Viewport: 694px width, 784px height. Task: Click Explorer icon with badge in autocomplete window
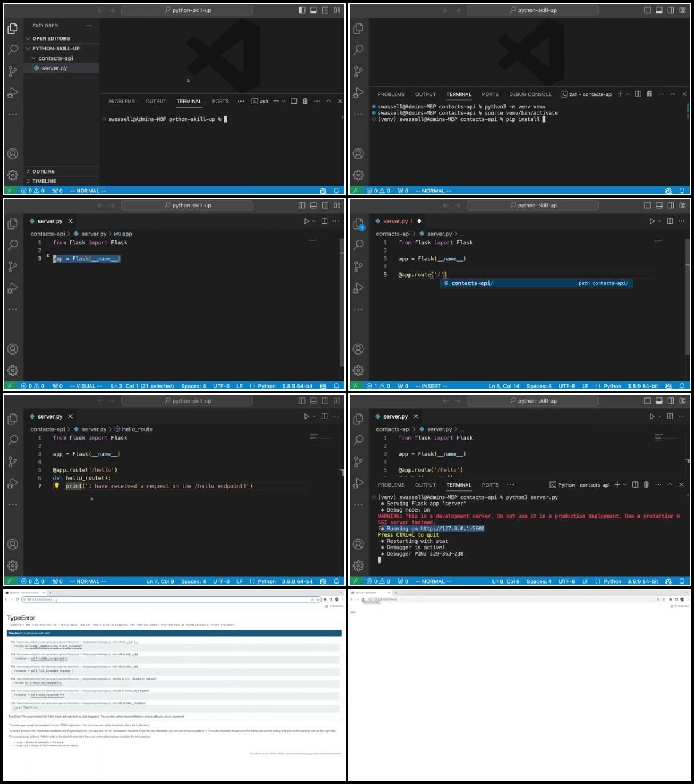point(358,224)
